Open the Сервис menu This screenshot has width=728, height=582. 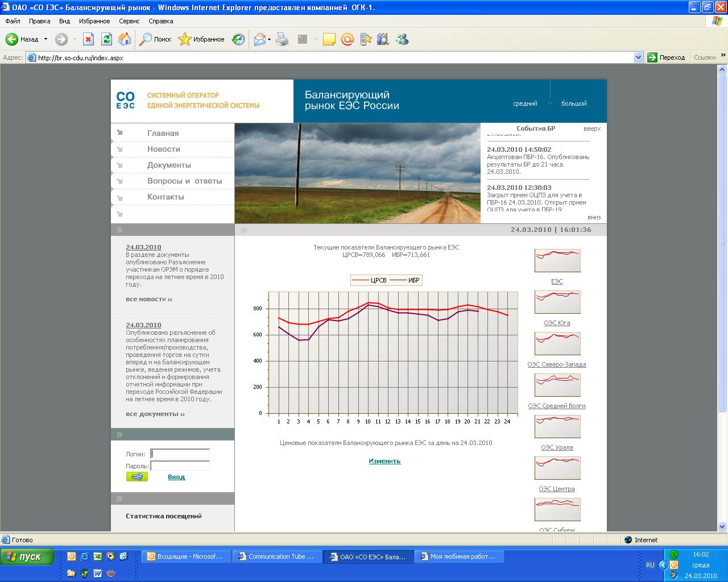[x=129, y=21]
